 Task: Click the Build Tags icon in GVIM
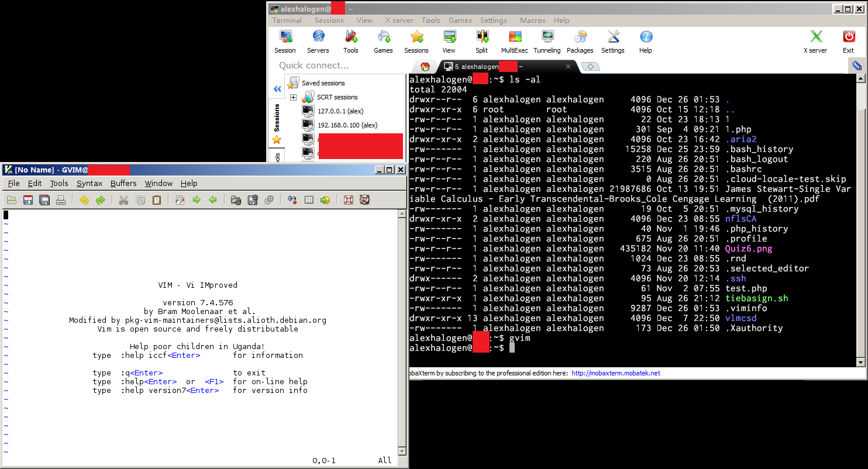pyautogui.click(x=309, y=200)
